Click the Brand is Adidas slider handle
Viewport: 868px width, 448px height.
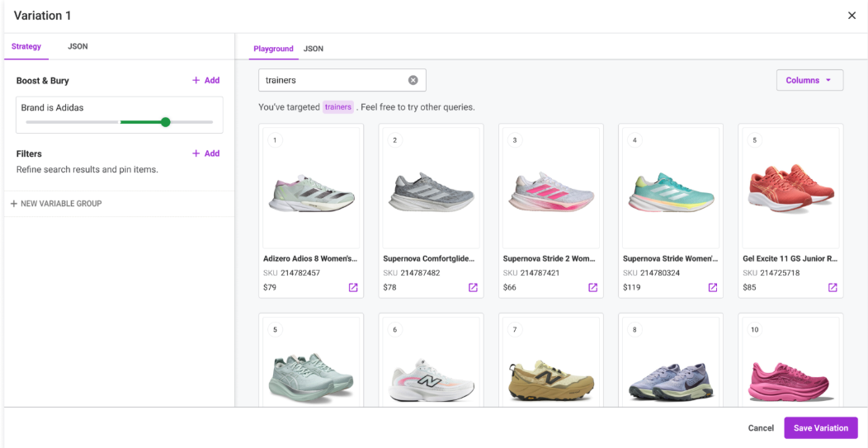[166, 122]
